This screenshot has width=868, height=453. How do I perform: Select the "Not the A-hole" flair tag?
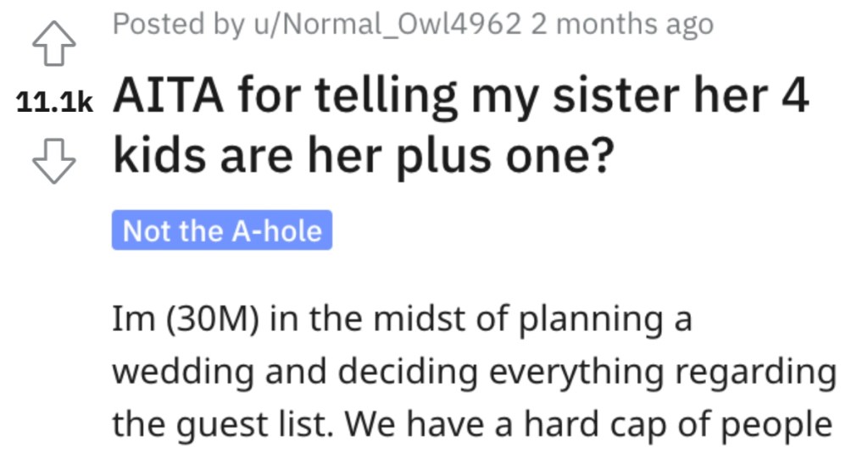click(222, 230)
